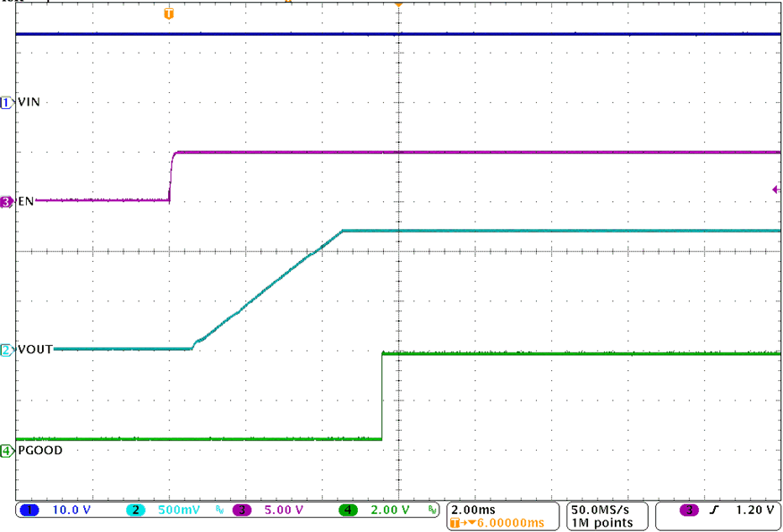Viewport: 783px width, 532px height.
Task: Click the orange T trigger position marker
Action: 167,13
